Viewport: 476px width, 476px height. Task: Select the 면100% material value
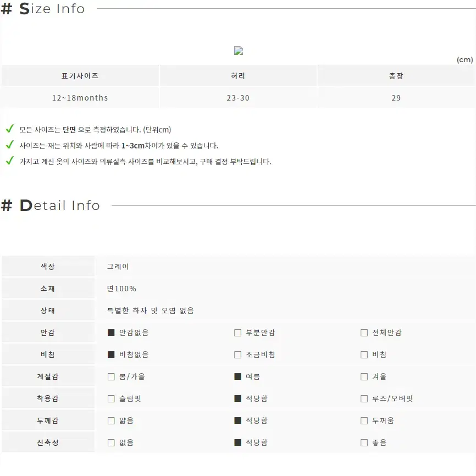point(121,289)
